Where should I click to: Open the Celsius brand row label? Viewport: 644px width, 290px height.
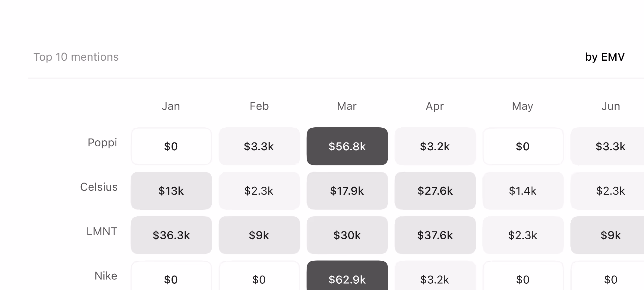[99, 187]
